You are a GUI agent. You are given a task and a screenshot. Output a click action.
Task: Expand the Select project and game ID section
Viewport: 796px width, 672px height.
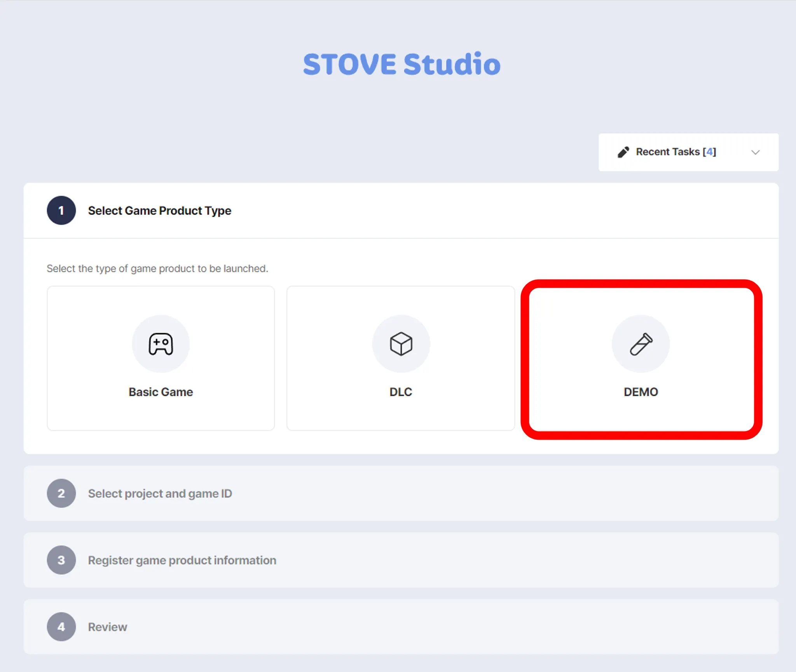(x=160, y=494)
